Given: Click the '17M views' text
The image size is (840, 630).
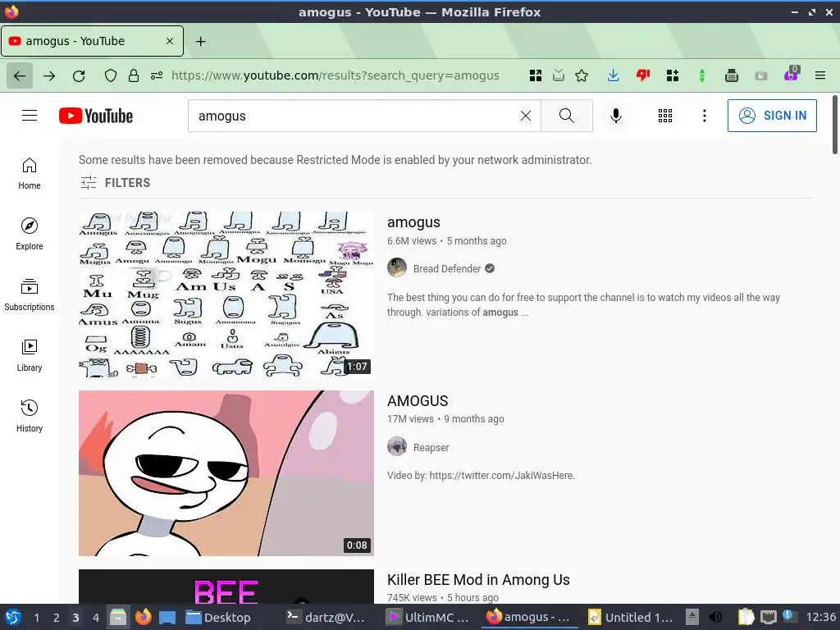Looking at the screenshot, I should 410,419.
